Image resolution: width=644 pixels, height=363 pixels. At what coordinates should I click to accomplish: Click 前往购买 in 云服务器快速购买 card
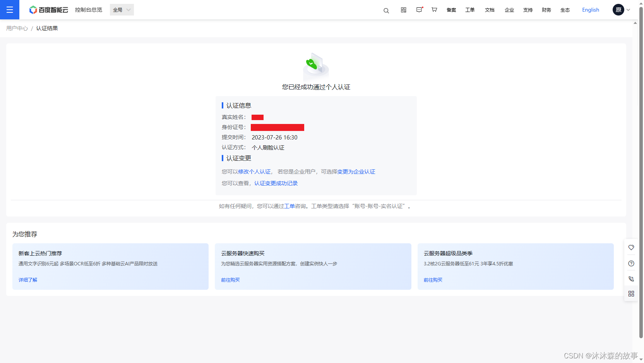coord(230,280)
